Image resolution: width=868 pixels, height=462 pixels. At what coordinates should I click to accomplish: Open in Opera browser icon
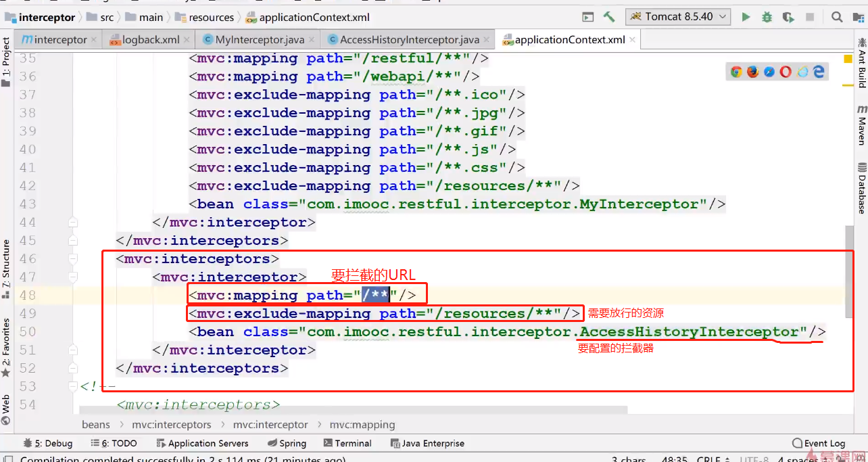coord(786,72)
